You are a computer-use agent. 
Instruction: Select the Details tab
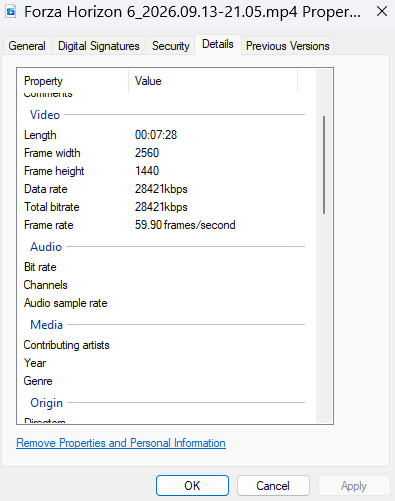tap(218, 44)
